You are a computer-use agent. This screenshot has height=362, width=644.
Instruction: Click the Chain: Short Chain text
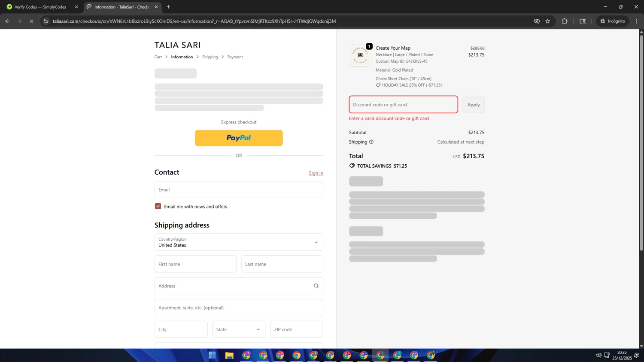point(404,79)
